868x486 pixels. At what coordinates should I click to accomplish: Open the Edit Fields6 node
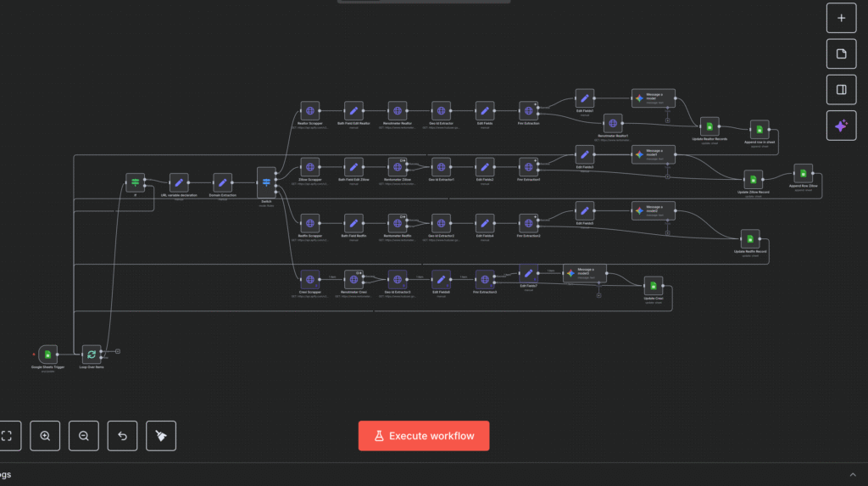tap(441, 279)
